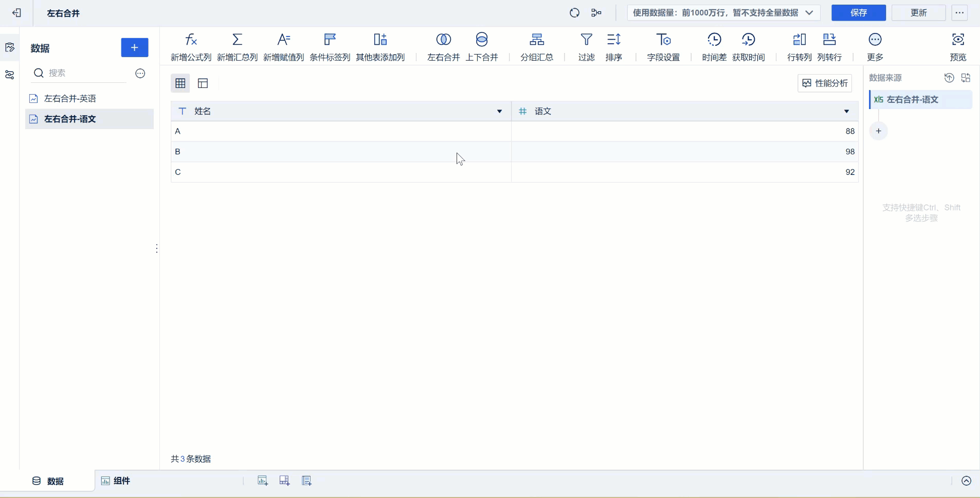Click the 获取时间 (get time) tool
Viewport: 980px width, 498px height.
point(750,46)
